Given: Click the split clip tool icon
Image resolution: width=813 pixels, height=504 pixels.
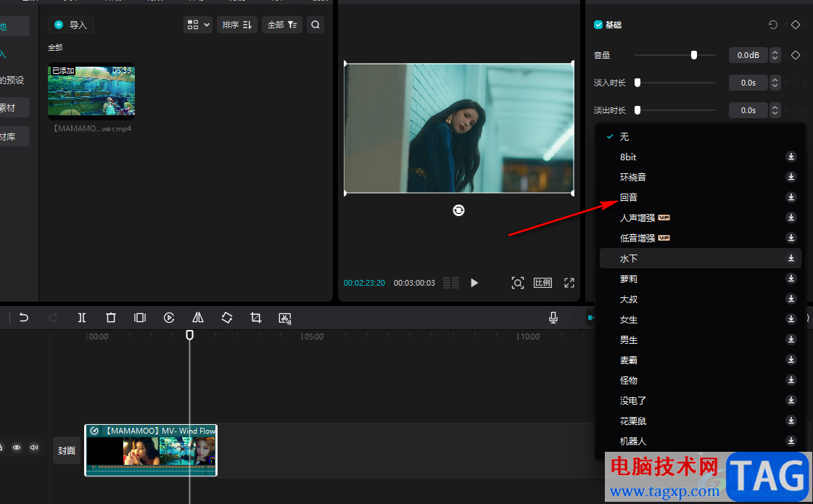Looking at the screenshot, I should (x=82, y=318).
